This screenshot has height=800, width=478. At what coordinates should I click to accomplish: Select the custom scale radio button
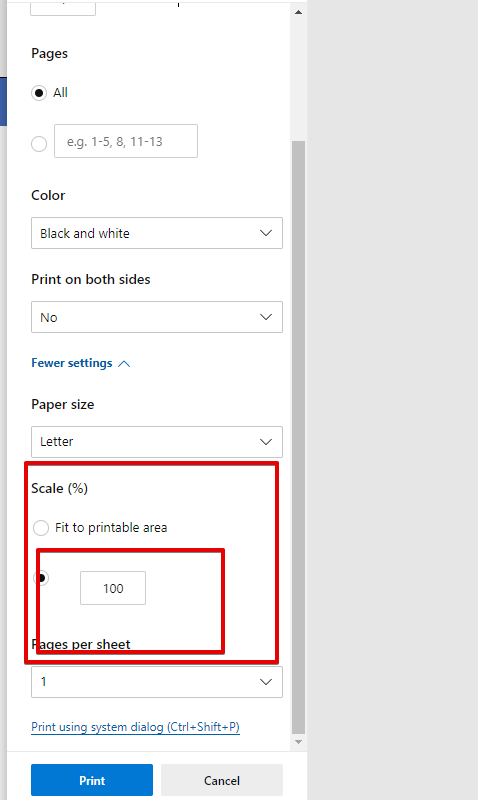(x=41, y=578)
